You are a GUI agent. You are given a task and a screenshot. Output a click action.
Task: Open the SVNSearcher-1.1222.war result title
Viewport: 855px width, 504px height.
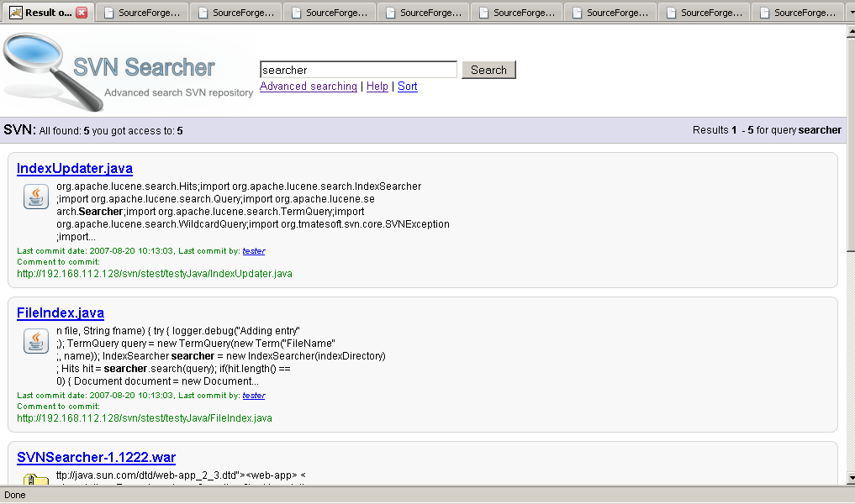pyautogui.click(x=96, y=458)
